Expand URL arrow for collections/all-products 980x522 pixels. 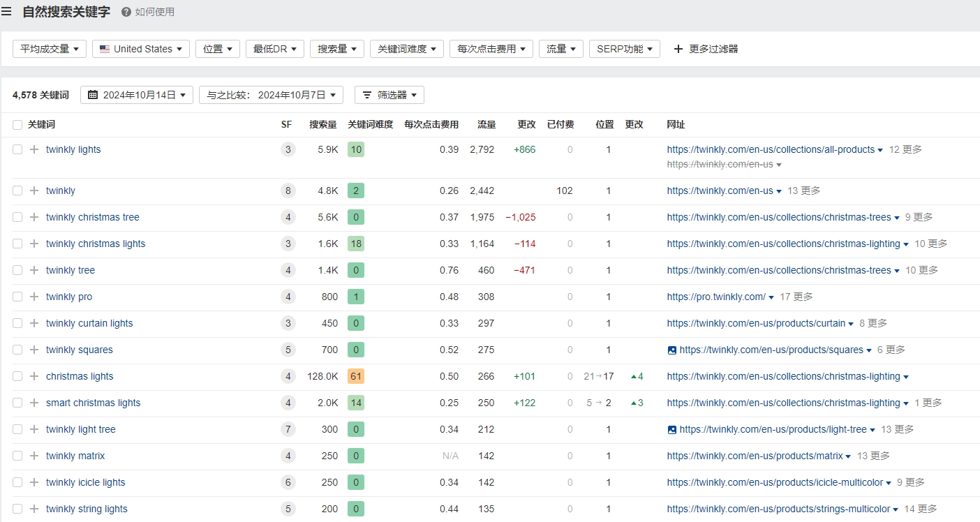tap(880, 150)
